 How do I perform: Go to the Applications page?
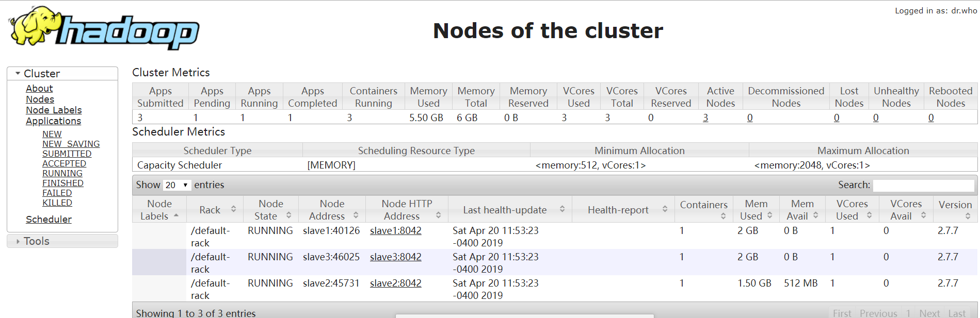(x=53, y=121)
